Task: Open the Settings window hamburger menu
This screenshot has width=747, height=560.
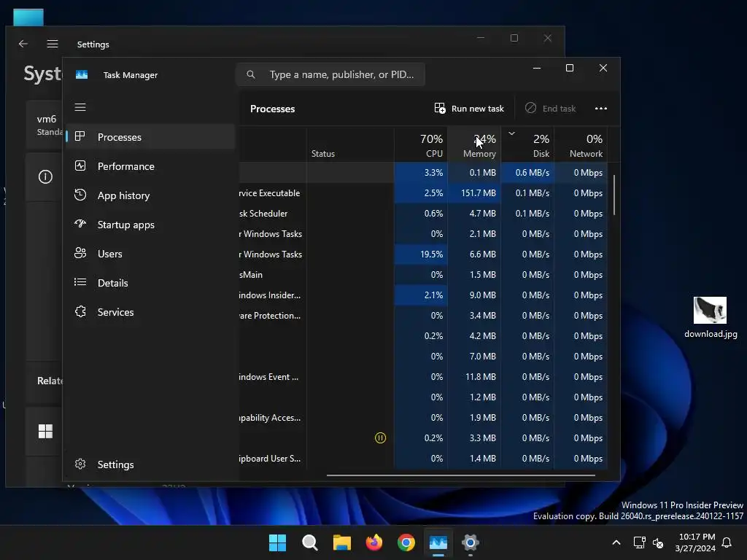Action: click(53, 44)
